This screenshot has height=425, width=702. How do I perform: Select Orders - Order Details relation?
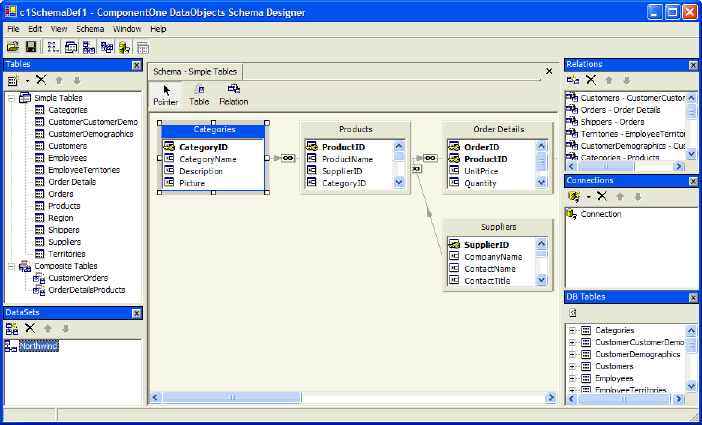pos(621,110)
